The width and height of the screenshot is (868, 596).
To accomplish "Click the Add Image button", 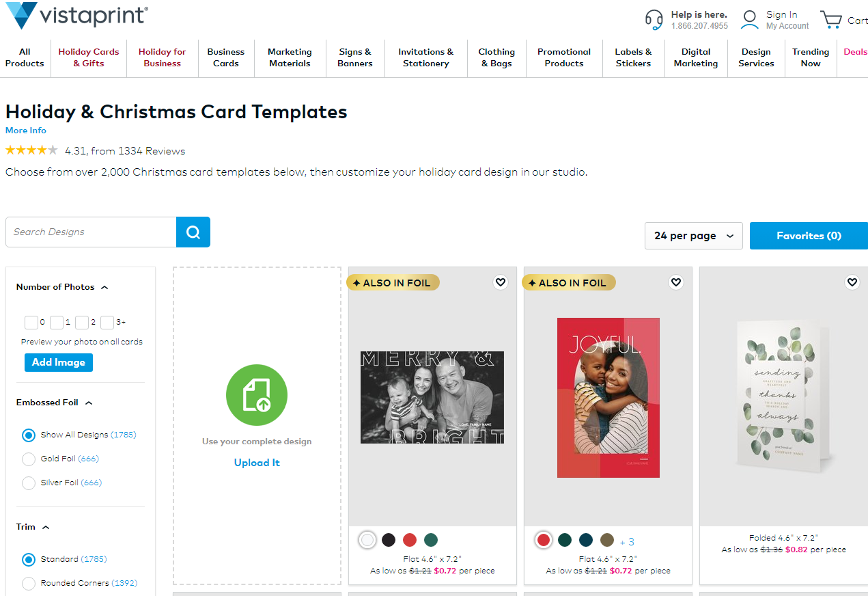I will [x=59, y=362].
